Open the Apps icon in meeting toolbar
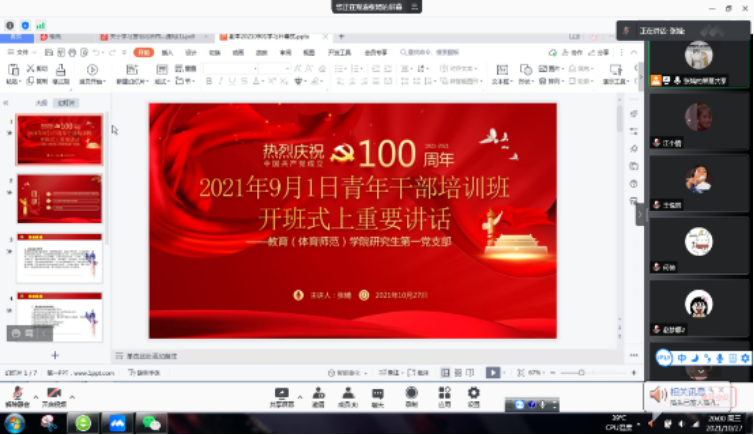Image resolution: width=754 pixels, height=435 pixels. pos(443,395)
